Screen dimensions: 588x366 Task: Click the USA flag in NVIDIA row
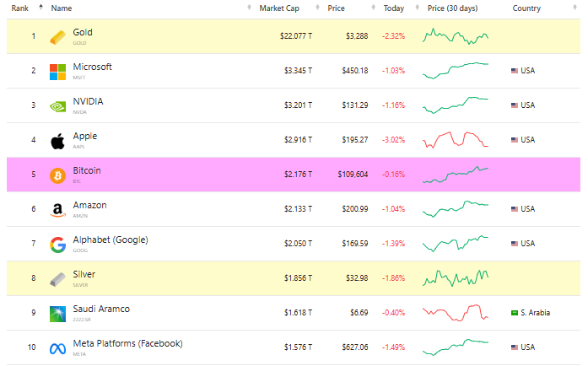[x=515, y=105]
